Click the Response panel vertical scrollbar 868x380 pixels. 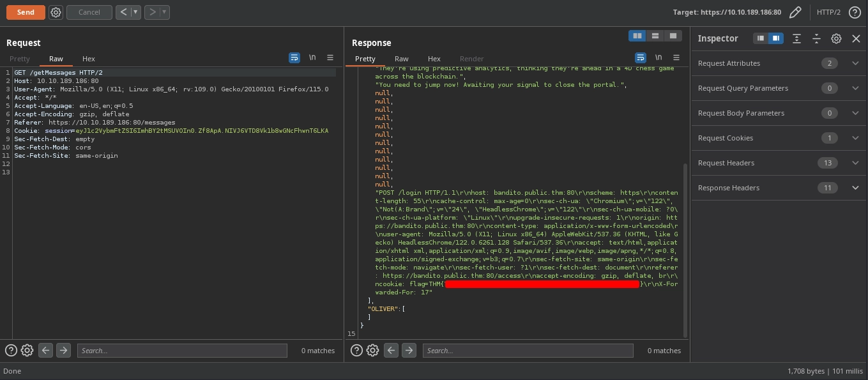click(686, 249)
